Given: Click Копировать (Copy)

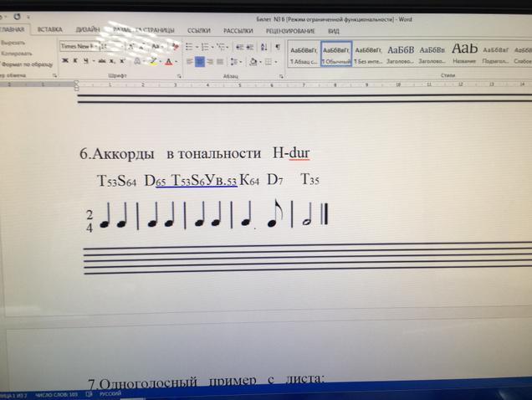Looking at the screenshot, I should (x=16, y=54).
